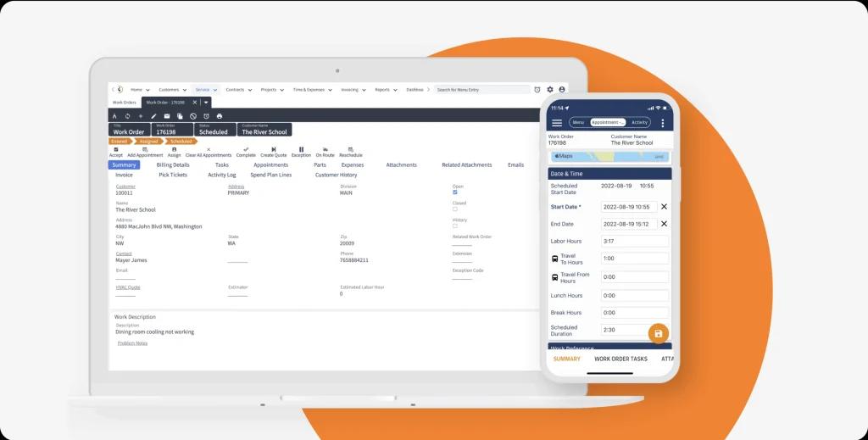This screenshot has width=868, height=440.
Task: Click the pencil edit icon in dark toolbar
Action: pos(154,116)
